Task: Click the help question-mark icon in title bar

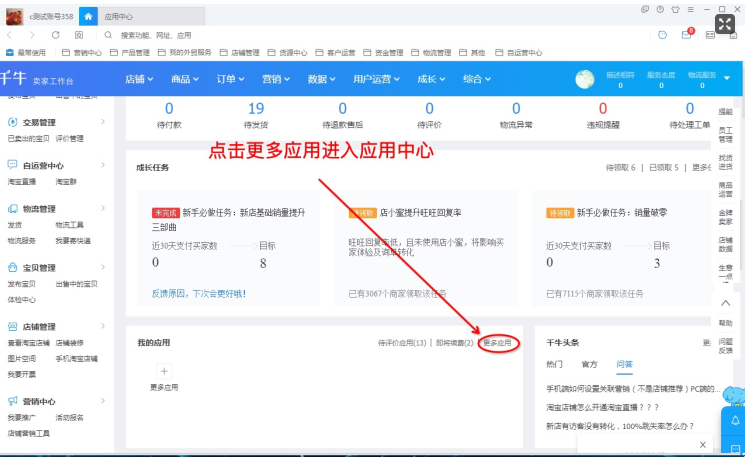Action: (x=660, y=10)
